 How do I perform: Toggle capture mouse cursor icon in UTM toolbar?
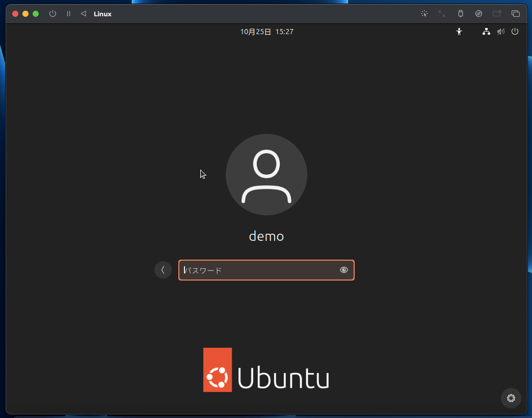424,14
